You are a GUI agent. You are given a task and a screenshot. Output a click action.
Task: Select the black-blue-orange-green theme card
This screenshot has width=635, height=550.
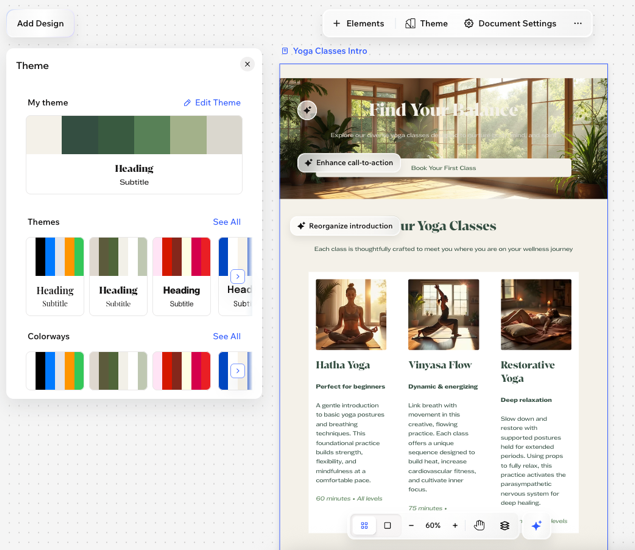coord(55,276)
